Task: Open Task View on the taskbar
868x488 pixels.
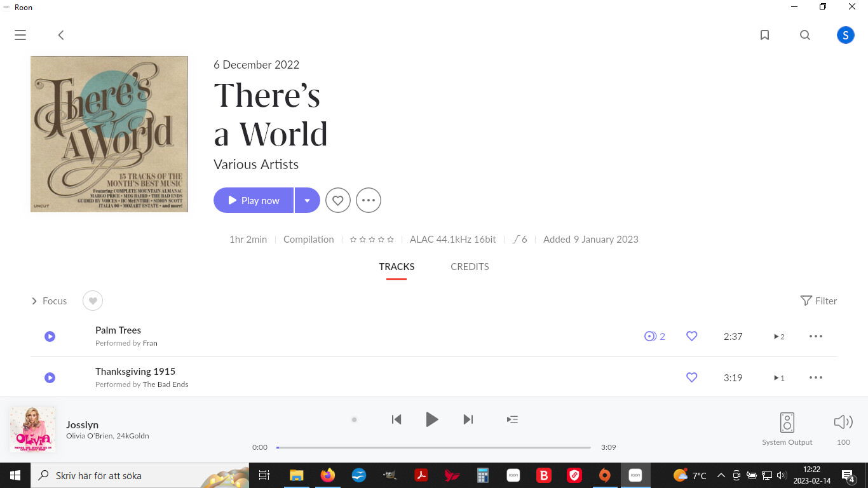Action: [264, 475]
